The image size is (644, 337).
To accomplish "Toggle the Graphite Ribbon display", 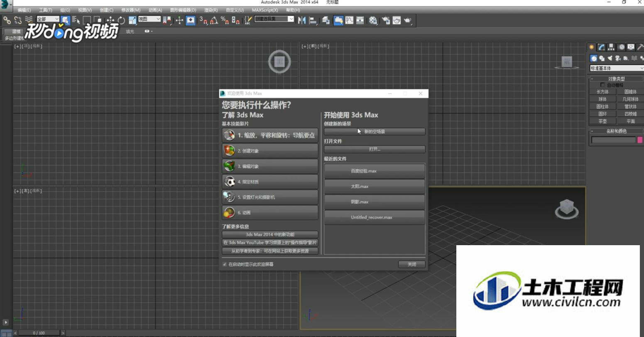I will click(339, 20).
